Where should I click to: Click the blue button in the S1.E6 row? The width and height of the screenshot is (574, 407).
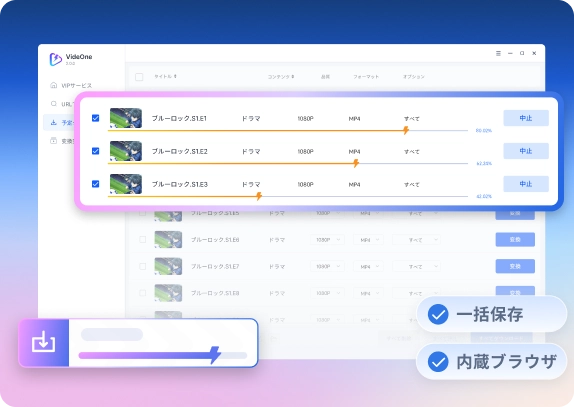click(x=515, y=239)
